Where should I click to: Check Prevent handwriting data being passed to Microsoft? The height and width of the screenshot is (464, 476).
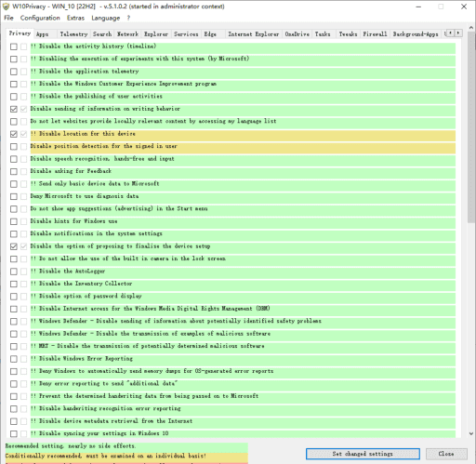pyautogui.click(x=13, y=396)
